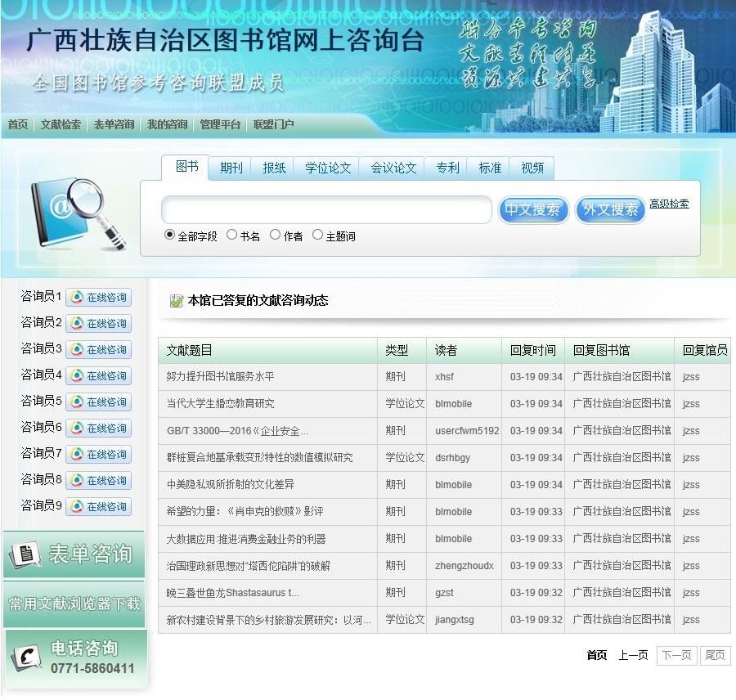Click 在线咨询 beside 咨询员9
The image size is (736, 700).
[99, 506]
